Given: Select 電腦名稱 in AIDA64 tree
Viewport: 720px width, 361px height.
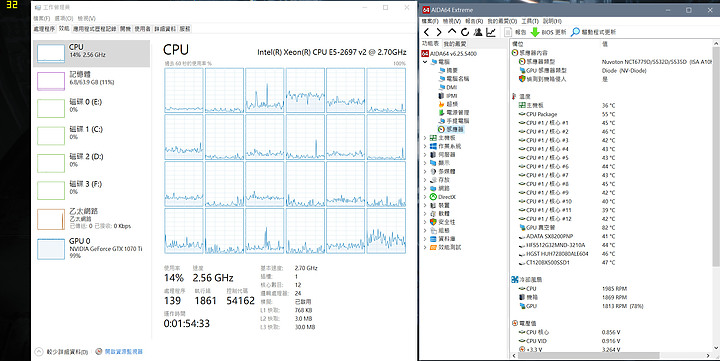Looking at the screenshot, I should [454, 79].
